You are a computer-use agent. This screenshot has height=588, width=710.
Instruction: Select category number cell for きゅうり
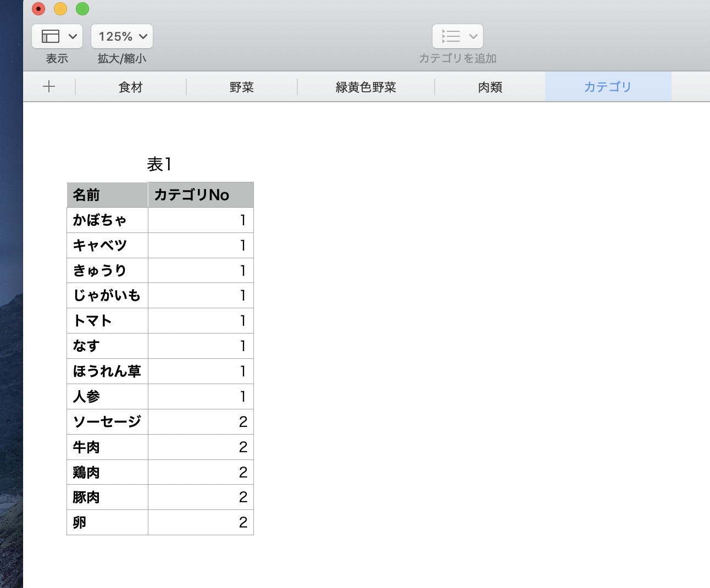[x=201, y=270]
